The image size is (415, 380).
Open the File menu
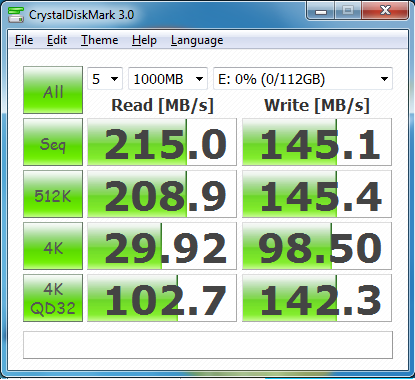pyautogui.click(x=24, y=40)
